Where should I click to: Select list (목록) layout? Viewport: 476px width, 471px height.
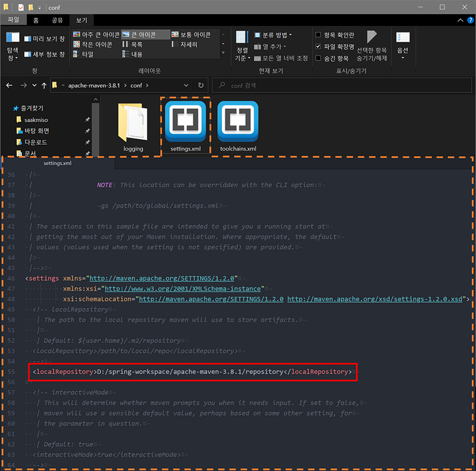coord(132,44)
